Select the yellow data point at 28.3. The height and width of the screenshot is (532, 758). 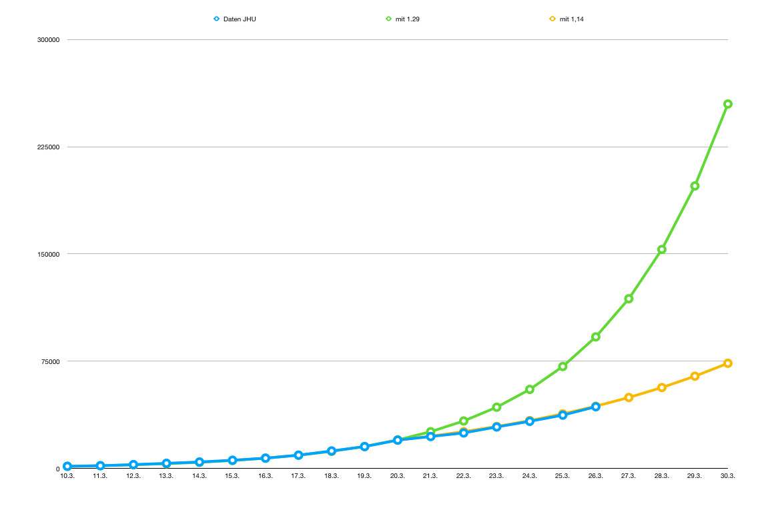pos(662,387)
